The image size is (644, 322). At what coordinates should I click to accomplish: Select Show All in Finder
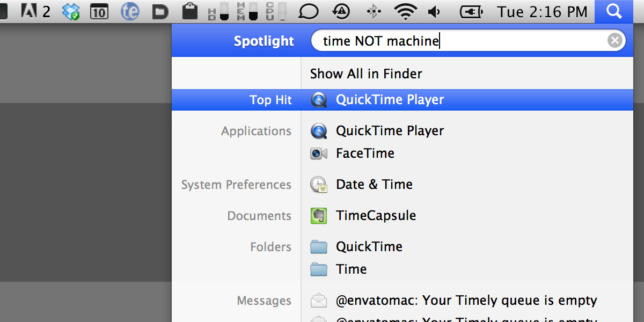(x=366, y=74)
